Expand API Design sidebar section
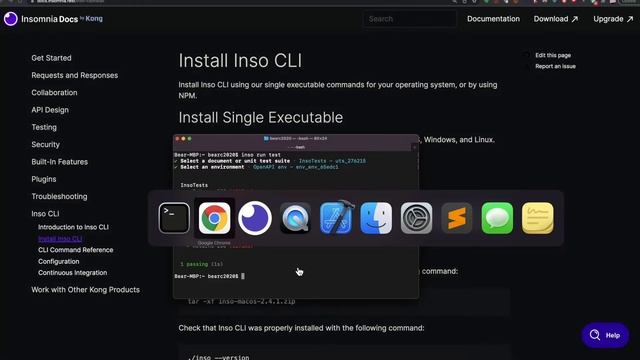The width and height of the screenshot is (640, 360). click(x=50, y=110)
